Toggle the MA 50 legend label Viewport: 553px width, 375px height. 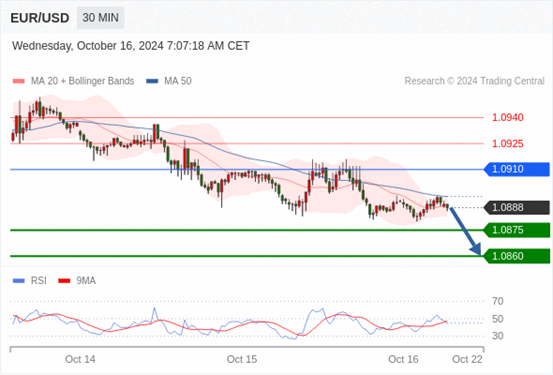pyautogui.click(x=178, y=81)
